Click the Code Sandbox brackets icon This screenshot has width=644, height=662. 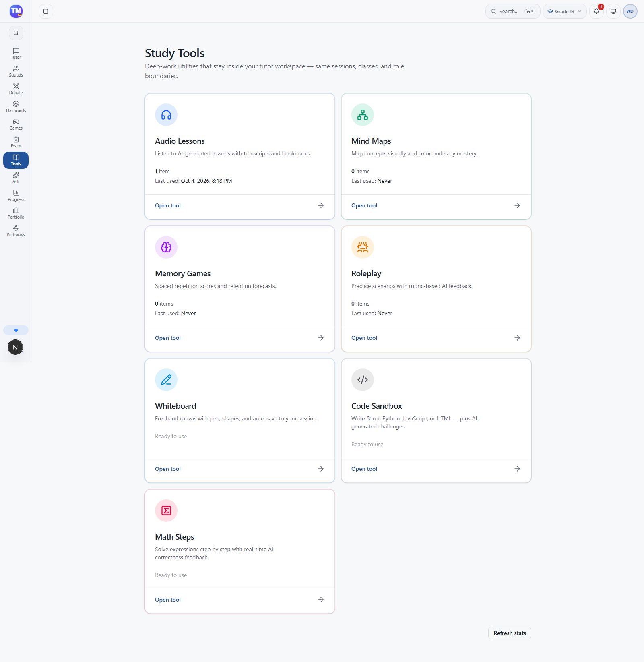363,380
